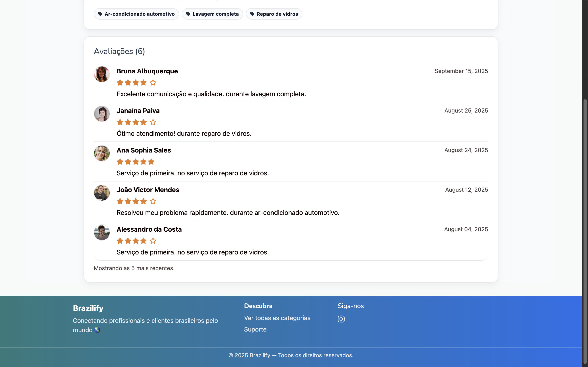Viewport: 588px width, 367px height.
Task: Click João Victor Mendes' avatar picture
Action: point(102,193)
